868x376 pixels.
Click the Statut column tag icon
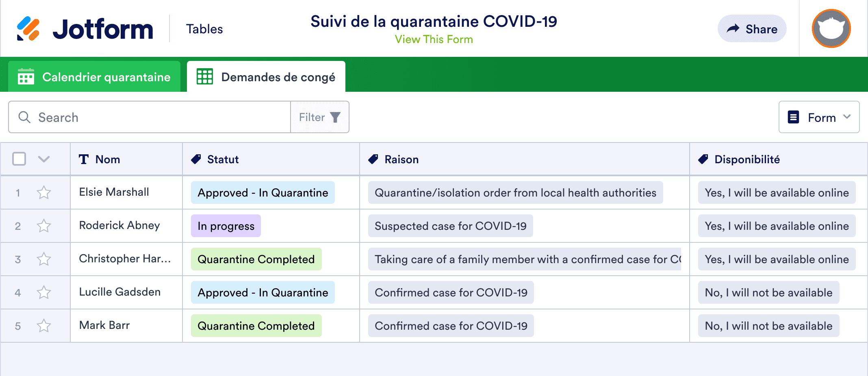196,159
